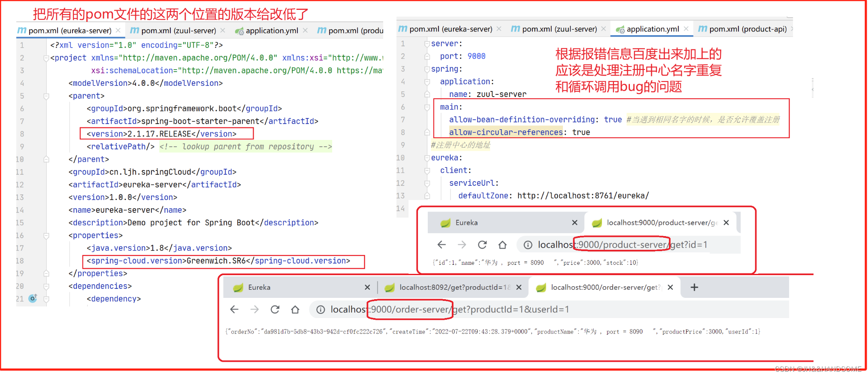Close Eureka tab in product-server browser
Screen dimensions: 868x376
(575, 223)
